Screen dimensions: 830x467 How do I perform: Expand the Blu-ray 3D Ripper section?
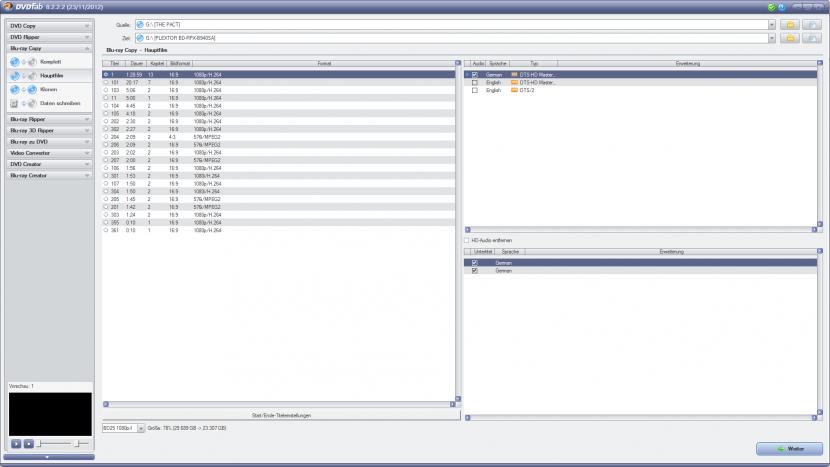(x=50, y=131)
